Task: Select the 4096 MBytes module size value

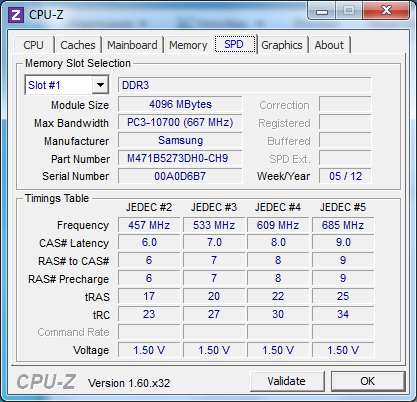Action: 180,104
